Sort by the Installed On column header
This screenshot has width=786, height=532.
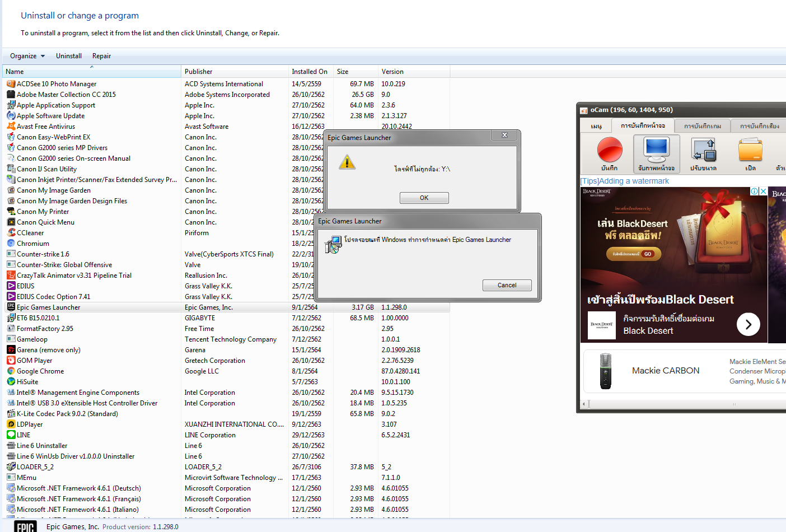pos(311,72)
